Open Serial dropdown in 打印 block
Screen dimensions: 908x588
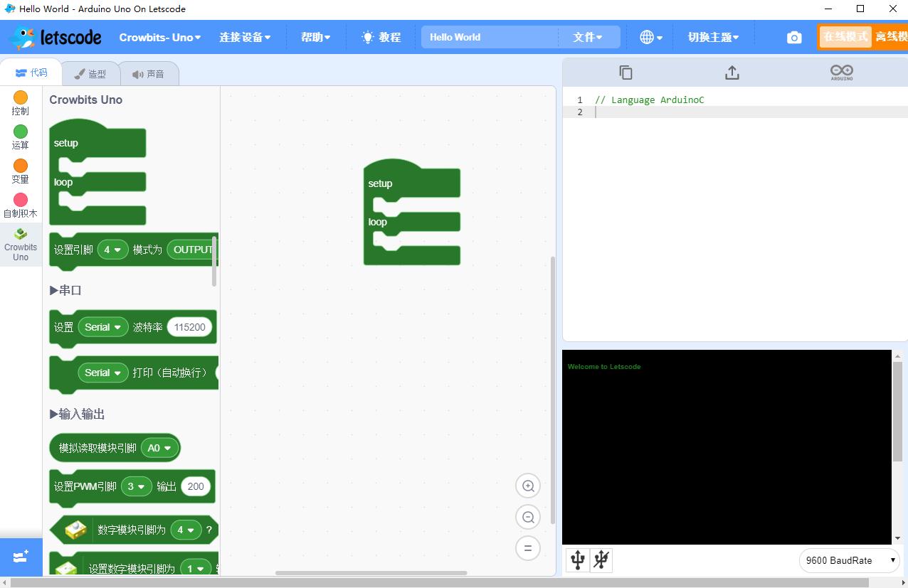(x=102, y=373)
